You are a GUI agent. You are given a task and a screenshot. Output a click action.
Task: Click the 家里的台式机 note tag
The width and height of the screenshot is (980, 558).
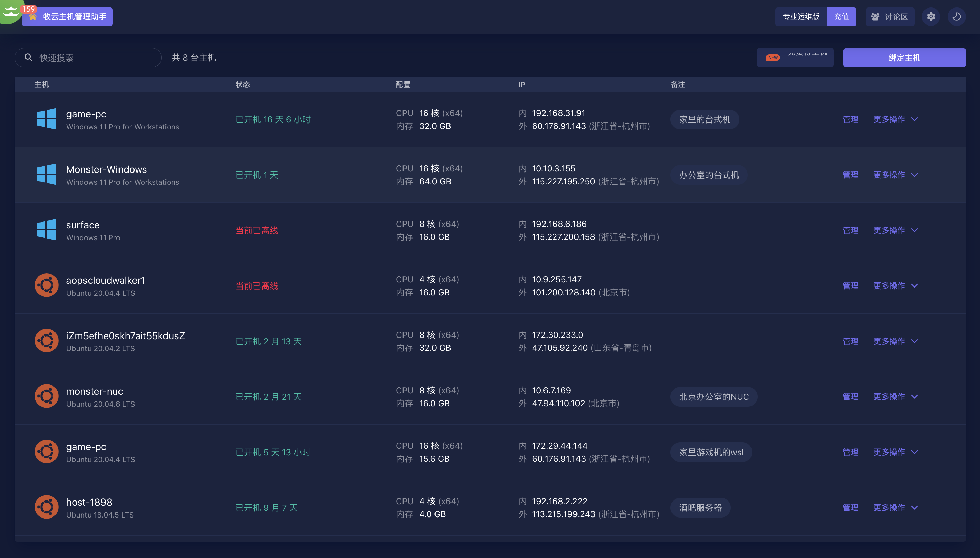[705, 119]
